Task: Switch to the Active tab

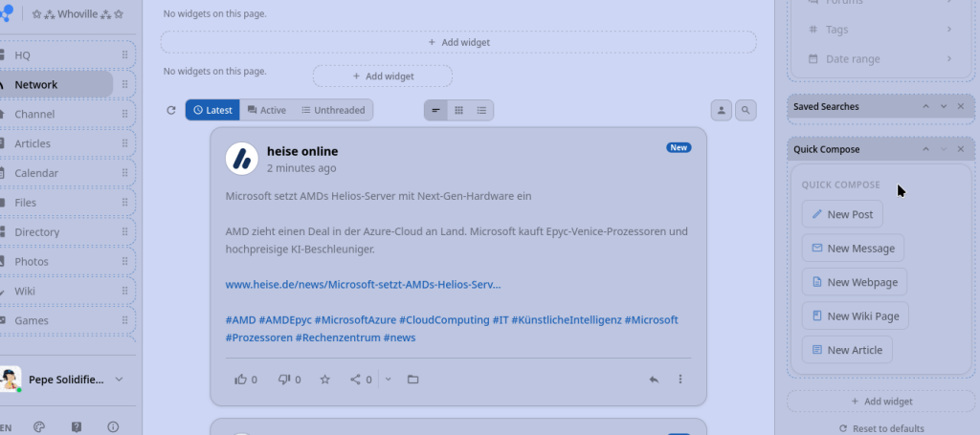Action: click(x=267, y=110)
